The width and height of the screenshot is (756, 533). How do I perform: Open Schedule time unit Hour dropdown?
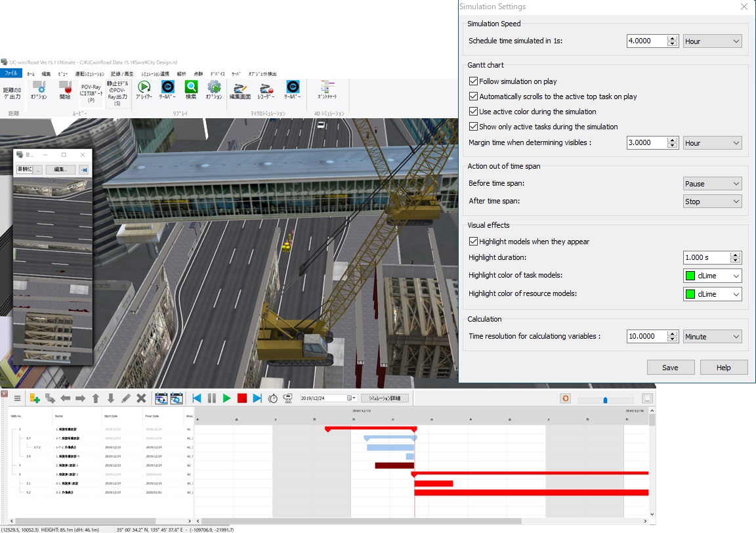[712, 41]
